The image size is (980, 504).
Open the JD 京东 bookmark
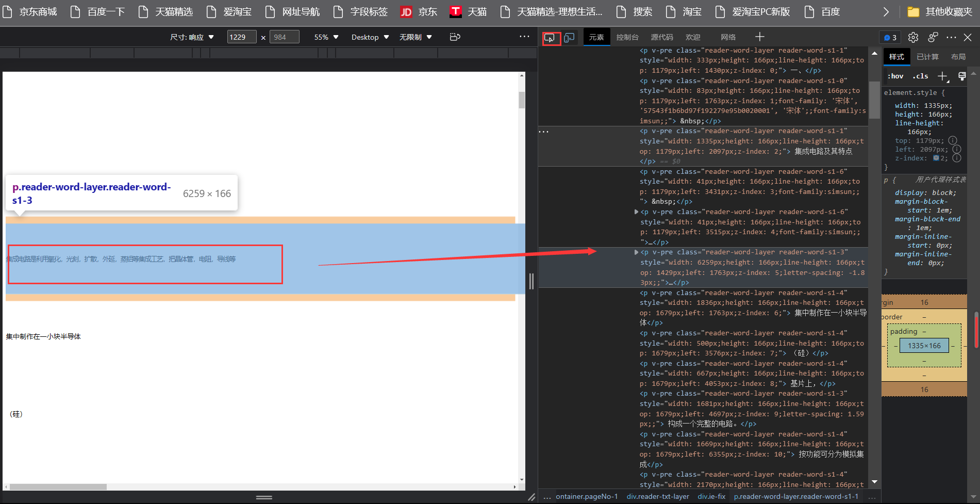tap(419, 12)
